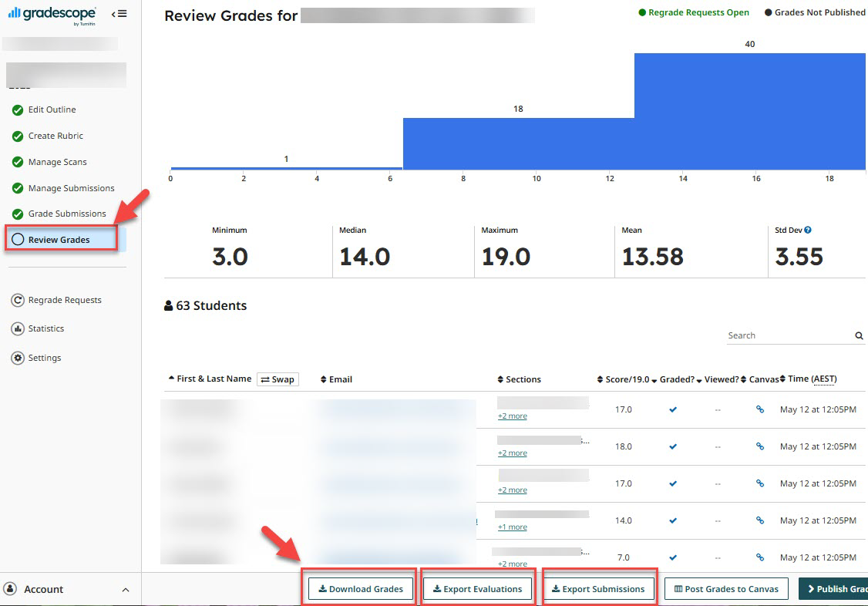Screen dimensions: 868x606
Task: Expand the Account menu chevron
Action: pyautogui.click(x=126, y=590)
